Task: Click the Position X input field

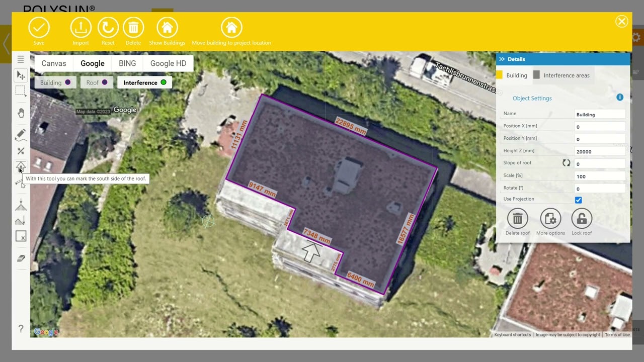Action: (600, 127)
